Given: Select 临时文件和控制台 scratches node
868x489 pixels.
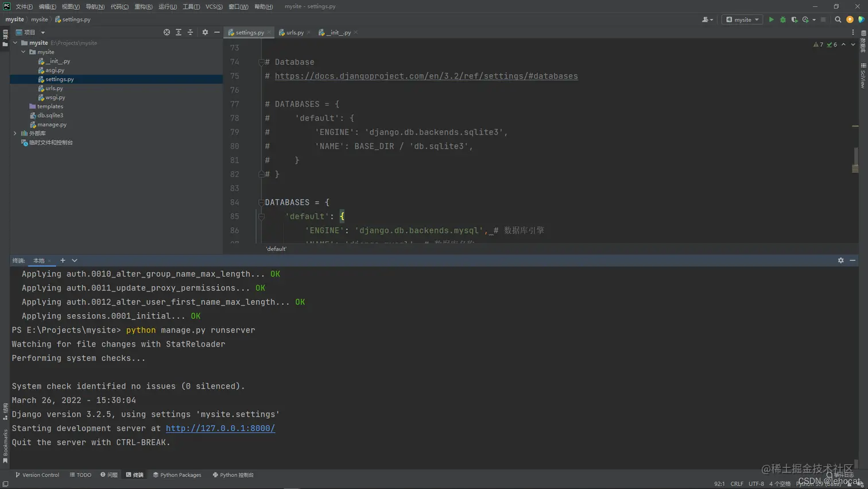Looking at the screenshot, I should (47, 143).
